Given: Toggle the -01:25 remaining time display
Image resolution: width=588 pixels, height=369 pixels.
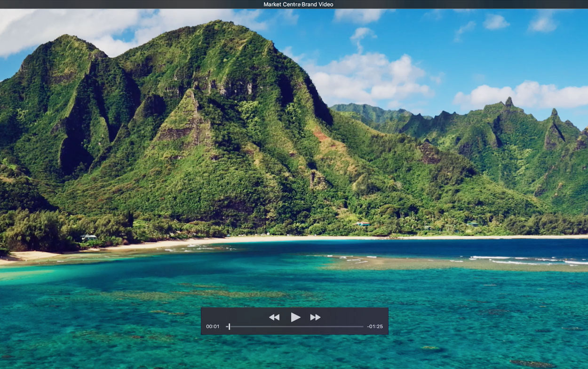Looking at the screenshot, I should 375,327.
